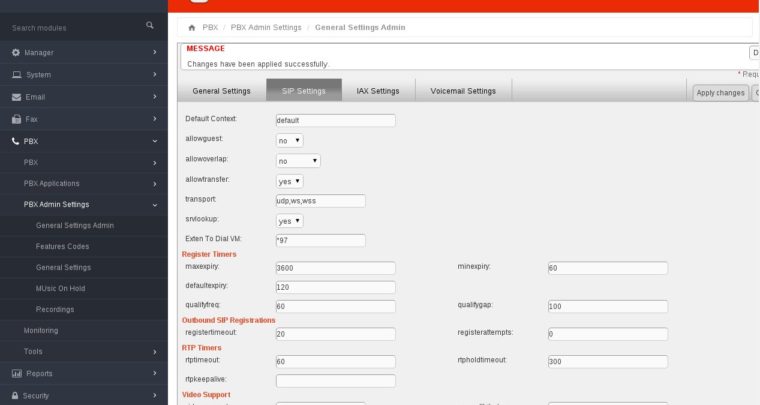The width and height of the screenshot is (760, 405).
Task: Open the allowoverlap dropdown
Action: point(298,160)
